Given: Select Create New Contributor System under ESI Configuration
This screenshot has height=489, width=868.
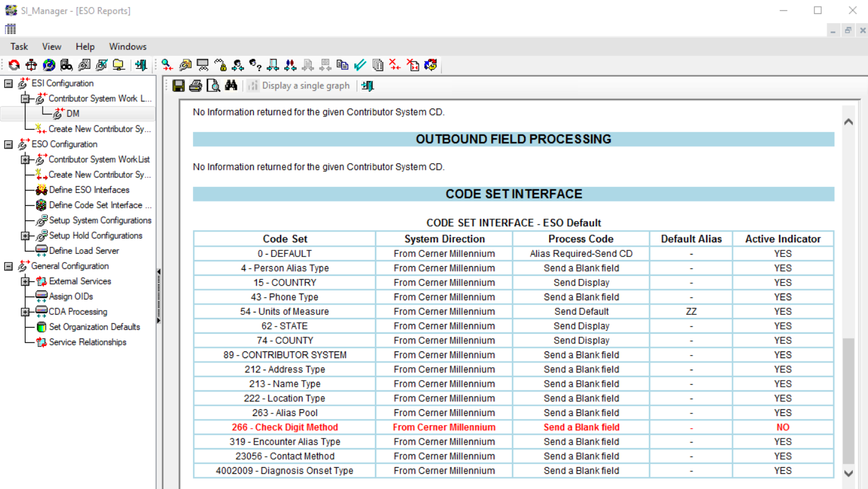Looking at the screenshot, I should pos(100,129).
